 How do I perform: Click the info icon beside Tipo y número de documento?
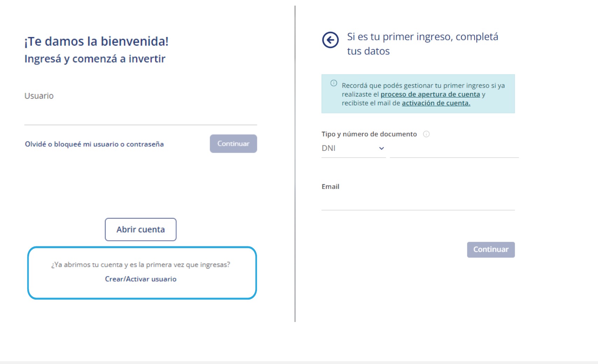[x=426, y=134]
